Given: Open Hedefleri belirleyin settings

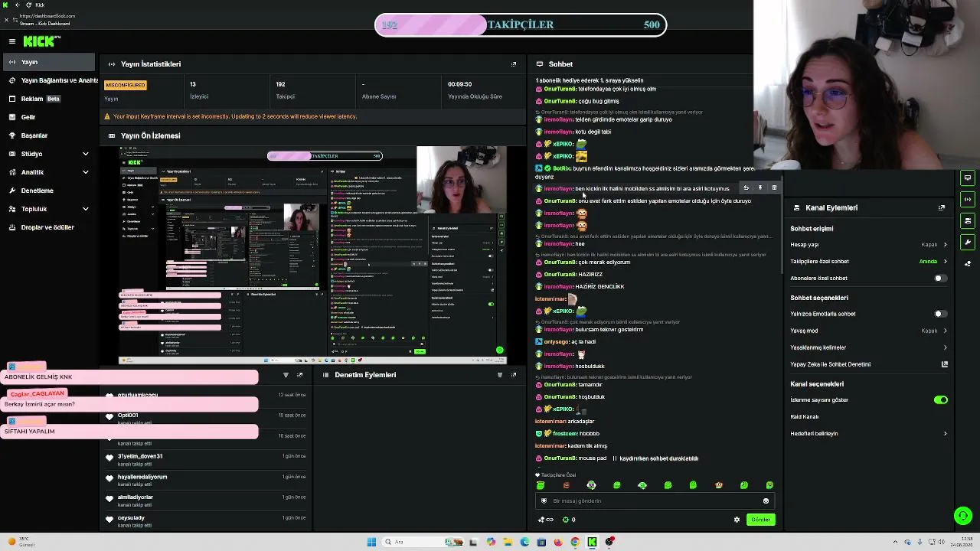Looking at the screenshot, I should 869,434.
